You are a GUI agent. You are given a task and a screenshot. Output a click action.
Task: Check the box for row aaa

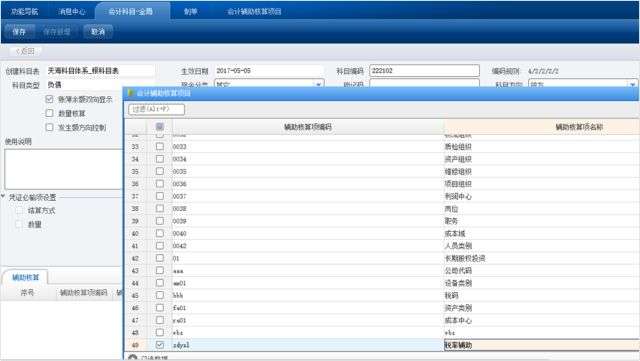coord(160,270)
